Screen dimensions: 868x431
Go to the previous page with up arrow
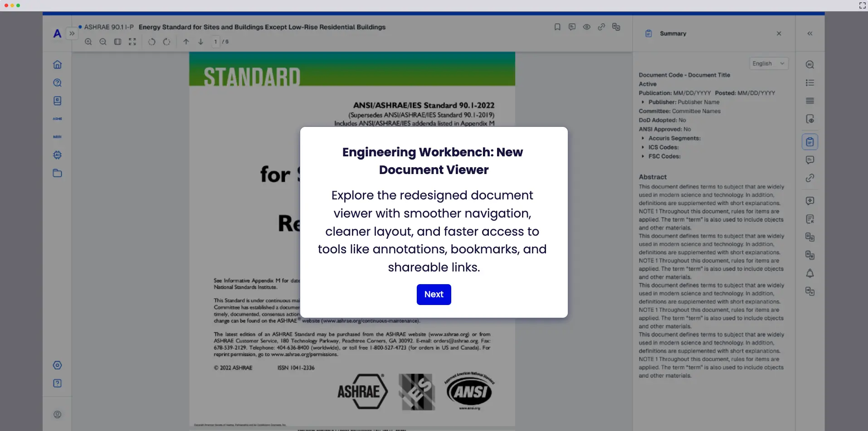[x=186, y=42]
